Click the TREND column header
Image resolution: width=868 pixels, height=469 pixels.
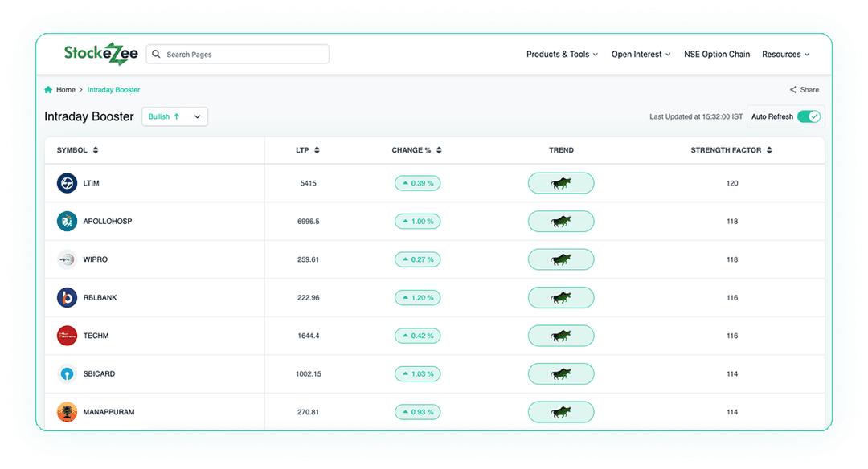coord(561,150)
